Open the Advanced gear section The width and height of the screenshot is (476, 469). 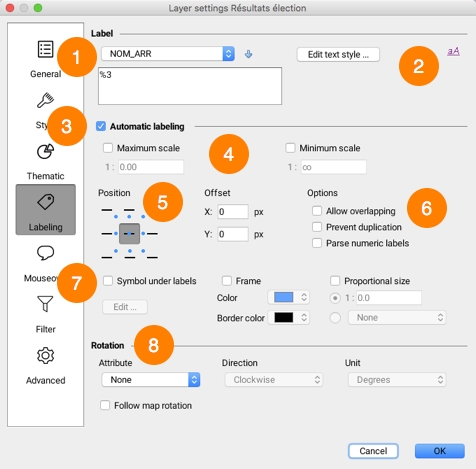tap(45, 366)
